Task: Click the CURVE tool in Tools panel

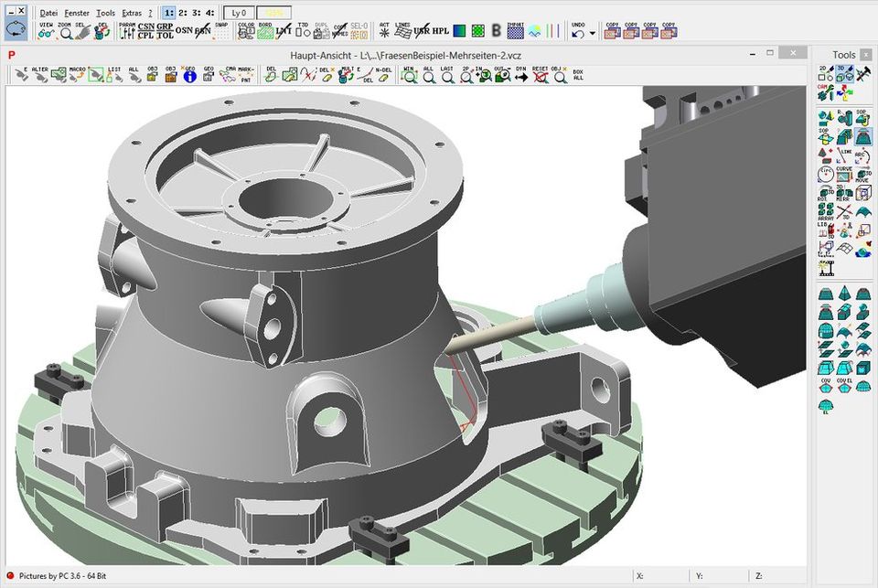Action: [x=844, y=174]
